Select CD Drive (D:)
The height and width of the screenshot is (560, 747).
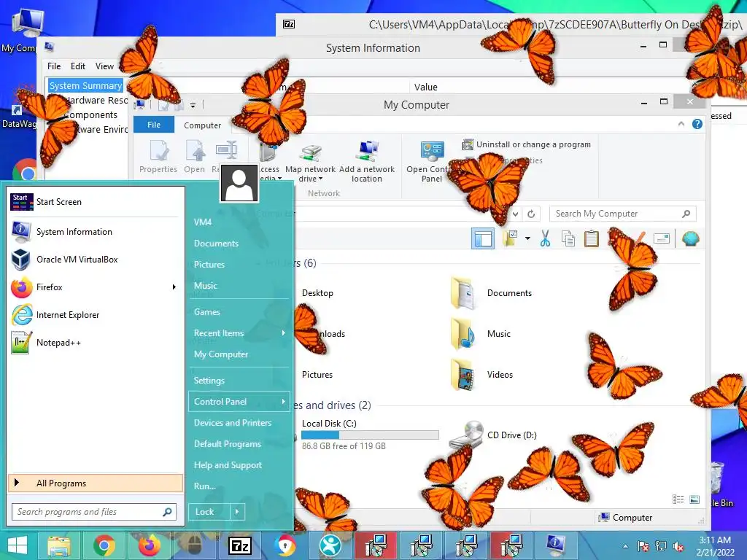pos(493,435)
